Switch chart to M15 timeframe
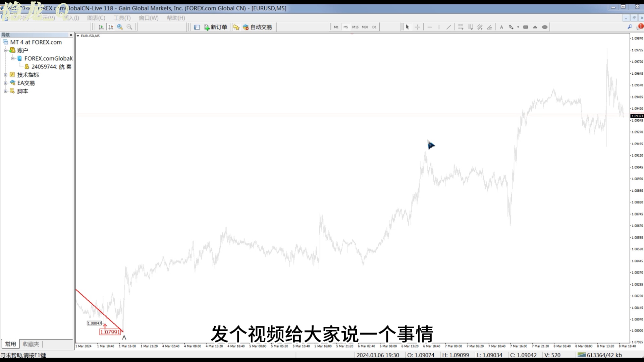This screenshot has height=362, width=644. tap(355, 27)
